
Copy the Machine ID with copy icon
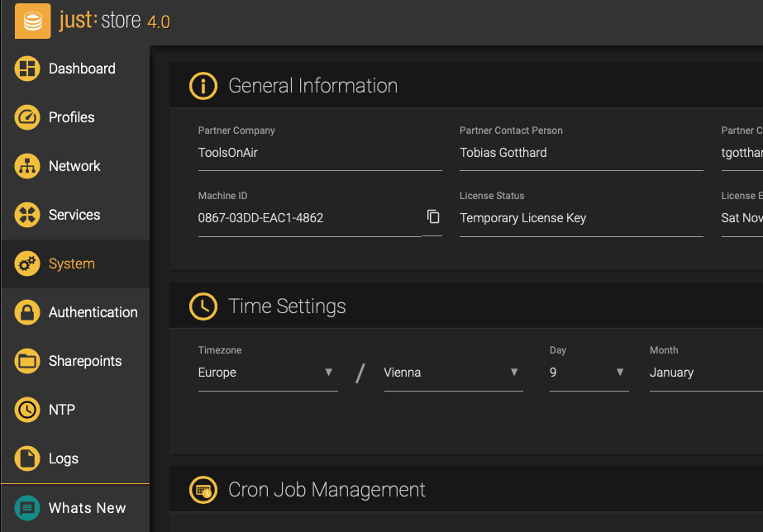(x=433, y=216)
